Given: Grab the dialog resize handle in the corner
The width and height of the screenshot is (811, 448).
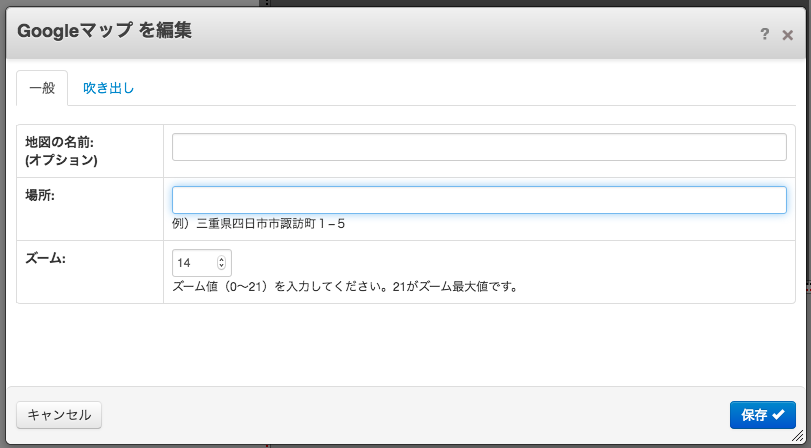Looking at the screenshot, I should (x=798, y=436).
